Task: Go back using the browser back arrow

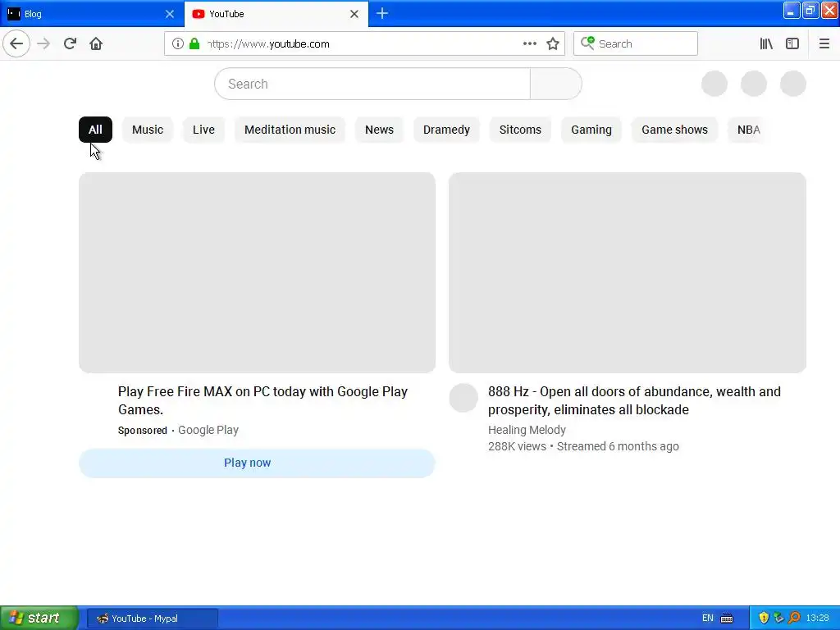Action: point(16,43)
